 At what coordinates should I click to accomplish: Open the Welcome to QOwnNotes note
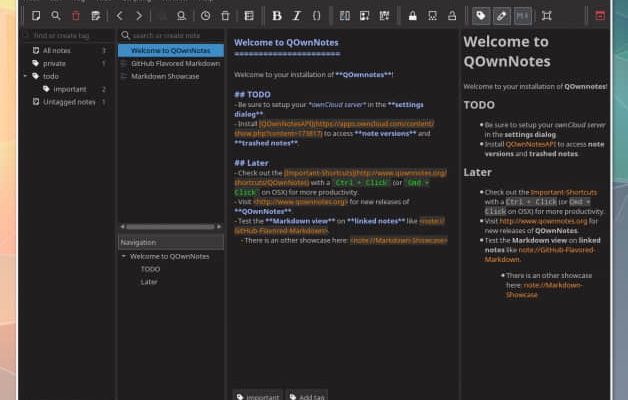[x=171, y=50]
